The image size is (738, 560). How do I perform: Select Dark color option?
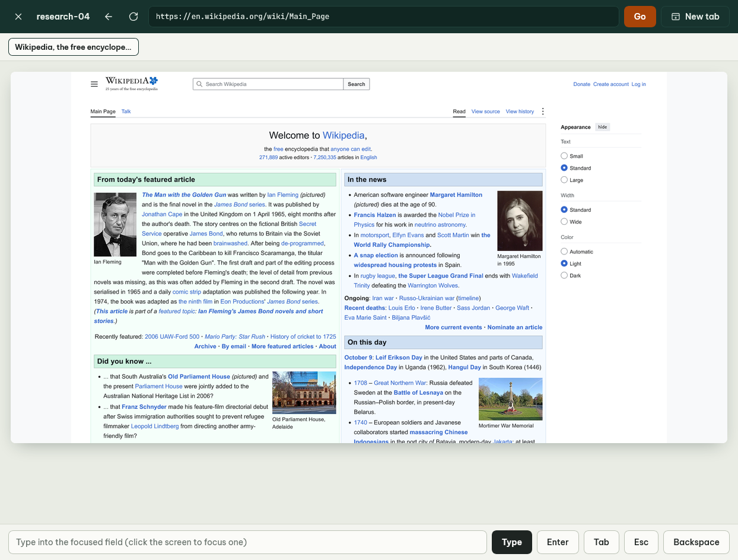[564, 275]
